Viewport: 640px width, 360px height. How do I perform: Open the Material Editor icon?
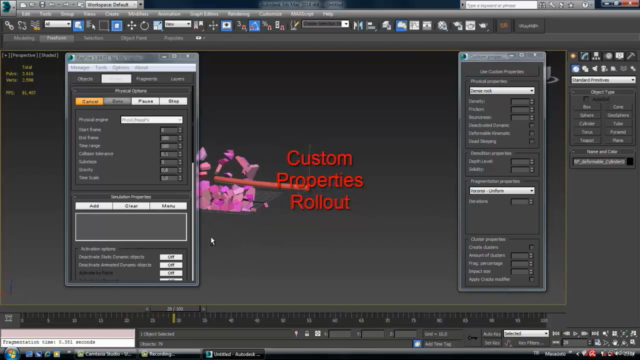pyautogui.click(x=442, y=26)
